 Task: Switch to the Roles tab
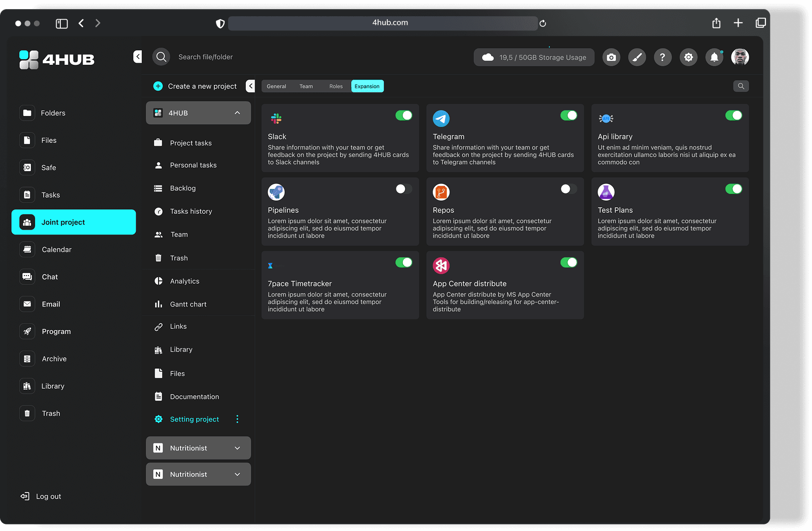(x=336, y=87)
